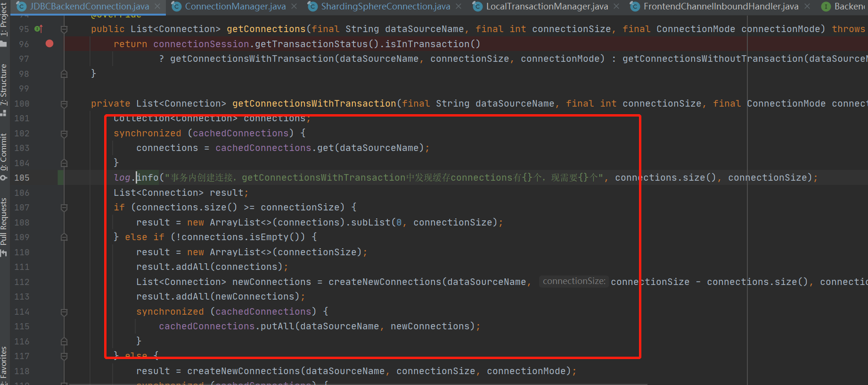Open the ConnectionManager.java tab
Viewport: 868px width, 385px height.
(235, 6)
